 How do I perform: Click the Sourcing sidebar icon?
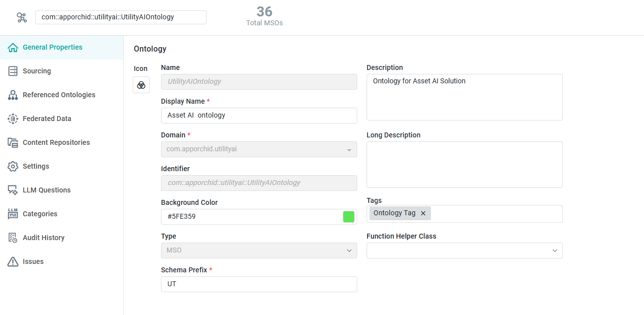point(13,71)
